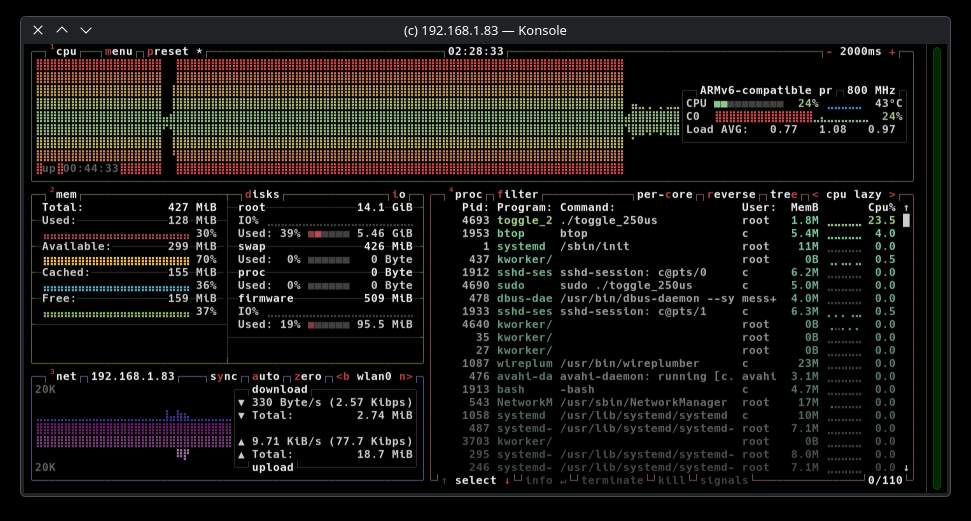971x521 pixels.
Task: Switch to next network interface with n>
Action: [x=405, y=377]
